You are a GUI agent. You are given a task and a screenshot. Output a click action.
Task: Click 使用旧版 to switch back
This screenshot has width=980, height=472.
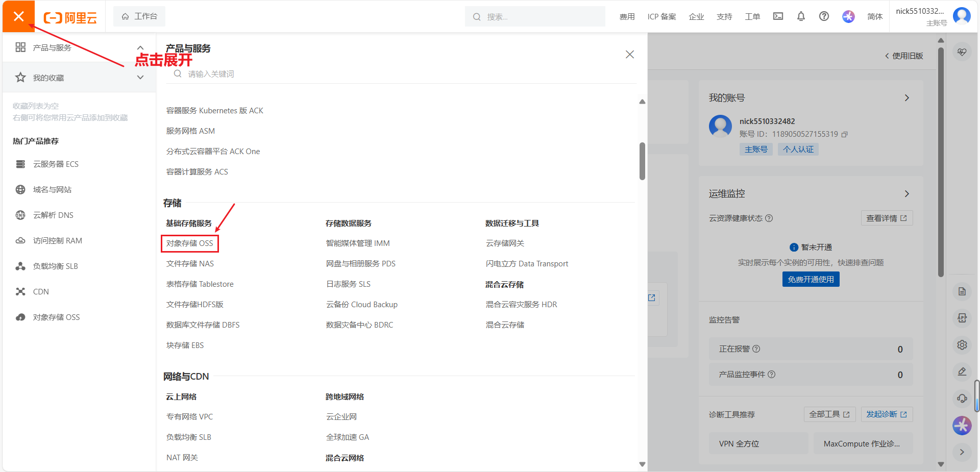[904, 56]
